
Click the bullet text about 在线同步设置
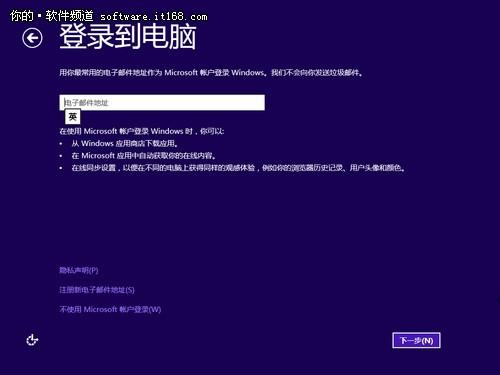click(238, 168)
